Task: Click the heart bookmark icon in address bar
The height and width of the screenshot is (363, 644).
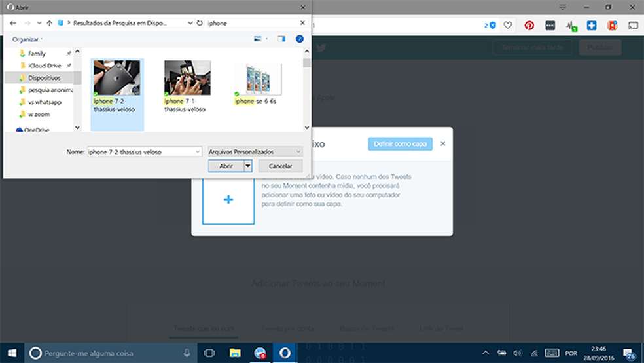Action: (x=508, y=26)
